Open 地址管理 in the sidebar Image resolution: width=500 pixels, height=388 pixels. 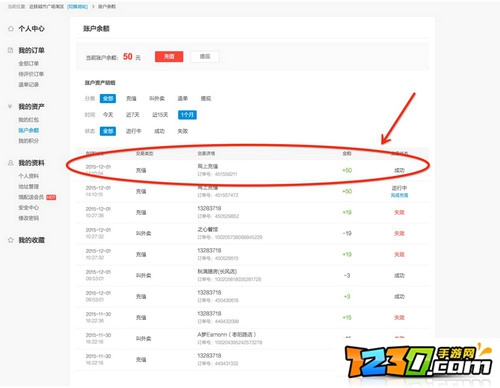[x=29, y=187]
